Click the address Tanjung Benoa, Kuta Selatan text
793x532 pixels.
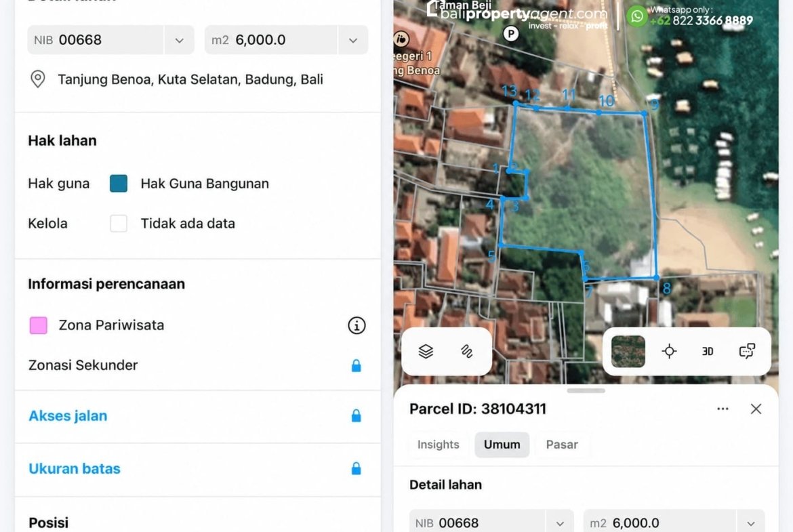click(x=190, y=79)
